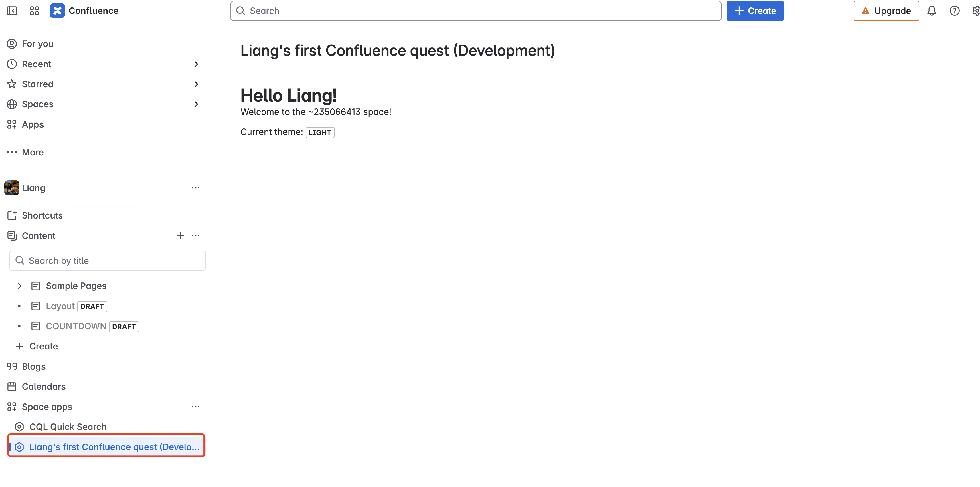Open the notifications bell
Screen dimensions: 980x487
(931, 11)
